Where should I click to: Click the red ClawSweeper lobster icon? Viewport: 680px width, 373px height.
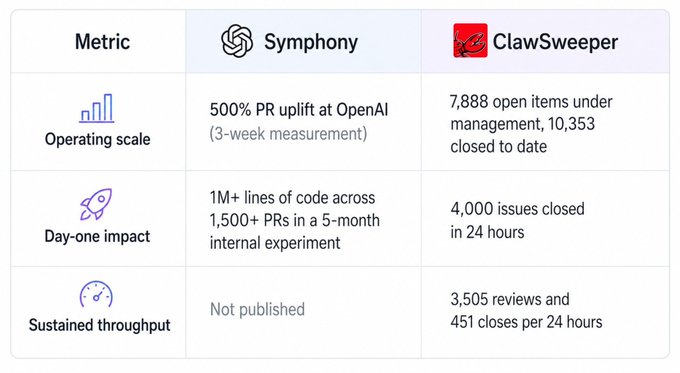(x=470, y=40)
